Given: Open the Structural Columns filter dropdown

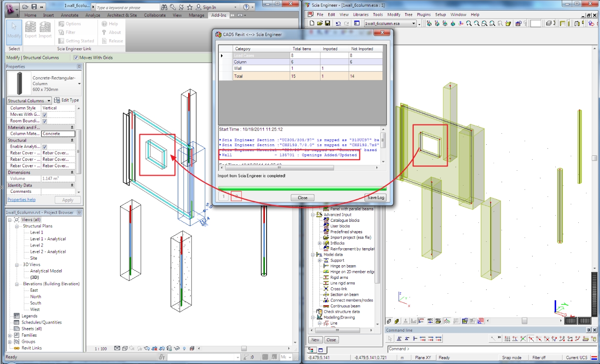Looking at the screenshot, I should pyautogui.click(x=49, y=101).
